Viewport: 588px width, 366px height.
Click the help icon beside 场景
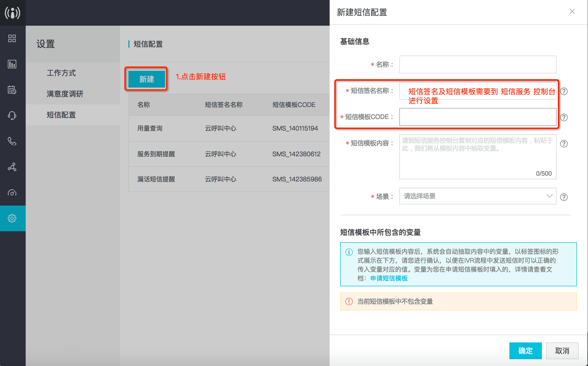(564, 197)
